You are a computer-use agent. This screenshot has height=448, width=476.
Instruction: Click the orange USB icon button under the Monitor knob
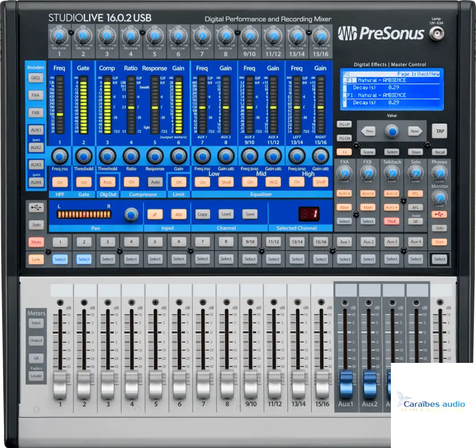click(x=439, y=214)
